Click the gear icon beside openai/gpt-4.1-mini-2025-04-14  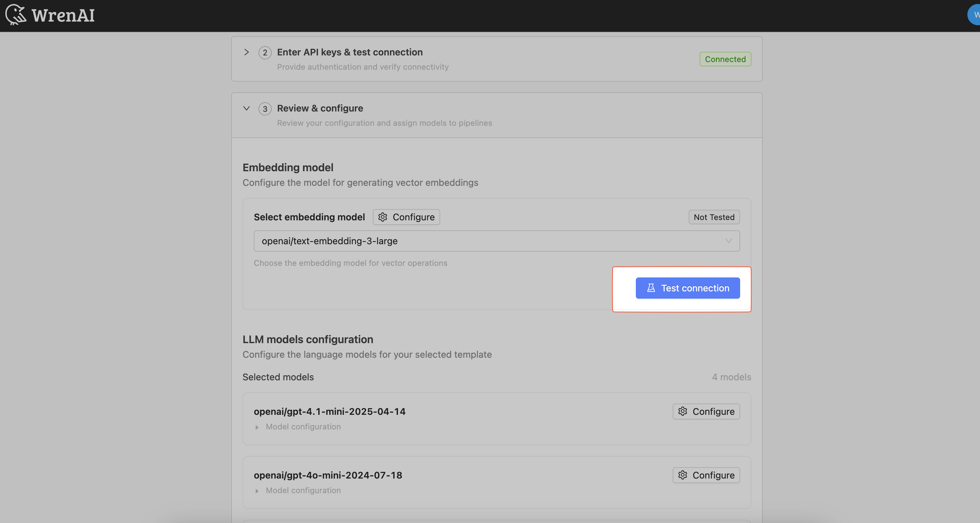click(x=683, y=411)
